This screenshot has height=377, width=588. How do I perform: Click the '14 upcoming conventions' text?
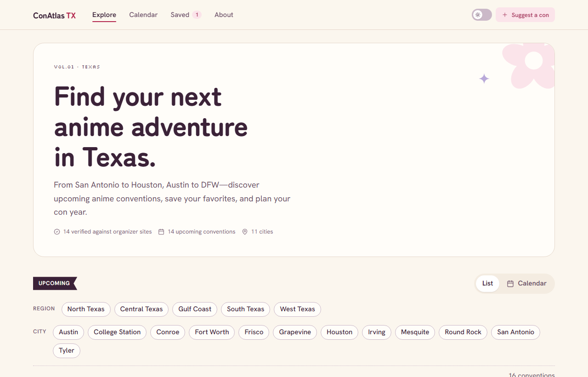click(x=202, y=232)
